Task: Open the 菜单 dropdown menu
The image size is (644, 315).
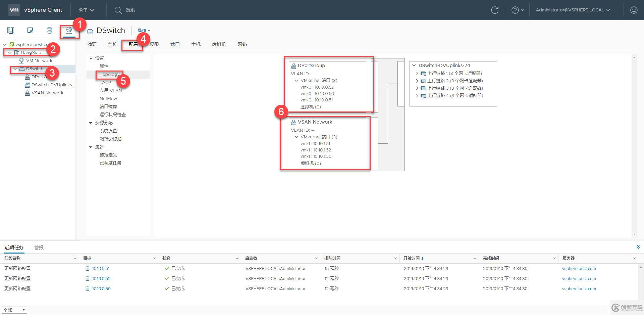Action: (x=86, y=10)
